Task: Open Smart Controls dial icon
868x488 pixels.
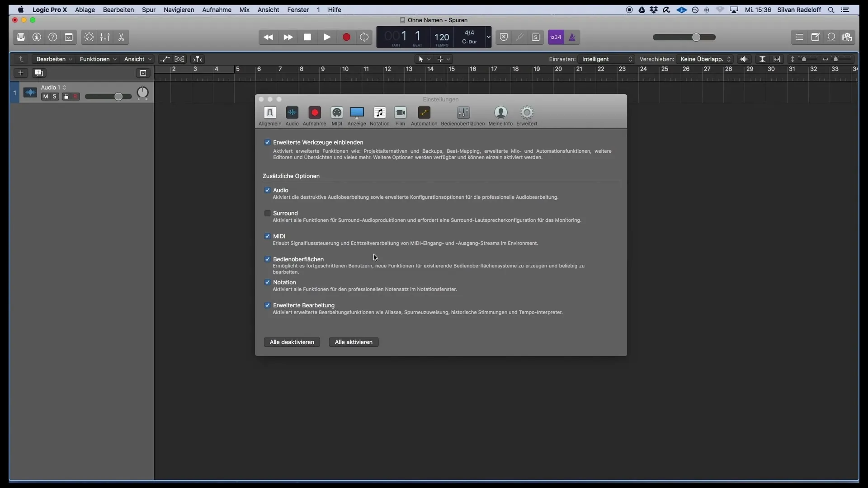Action: coord(89,37)
